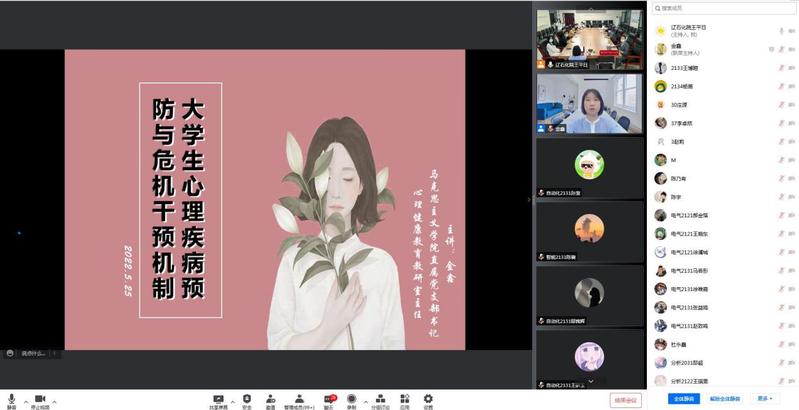The width and height of the screenshot is (799, 410).
Task: Expand share options caret beside Share Screen
Action: [x=233, y=402]
